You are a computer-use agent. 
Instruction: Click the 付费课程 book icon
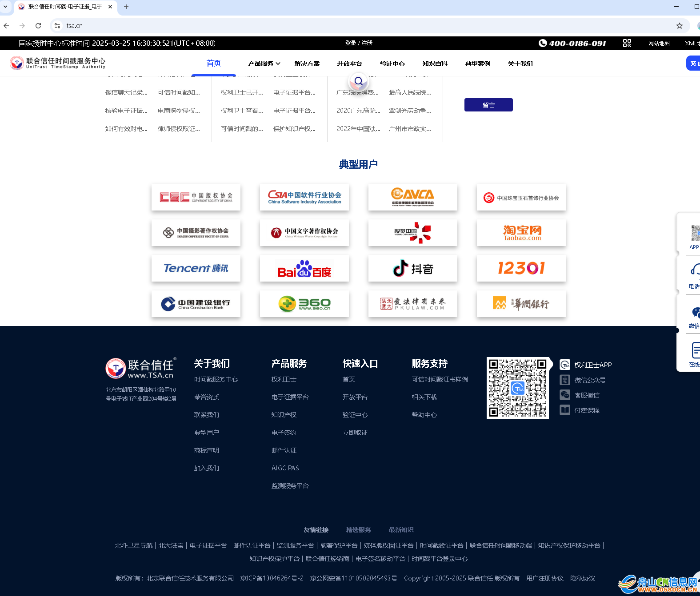pyautogui.click(x=565, y=410)
